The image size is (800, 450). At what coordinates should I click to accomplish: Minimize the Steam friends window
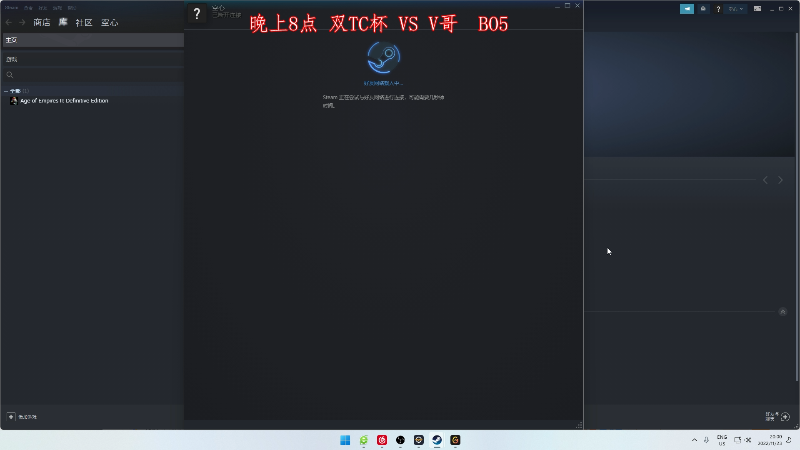pyautogui.click(x=557, y=6)
